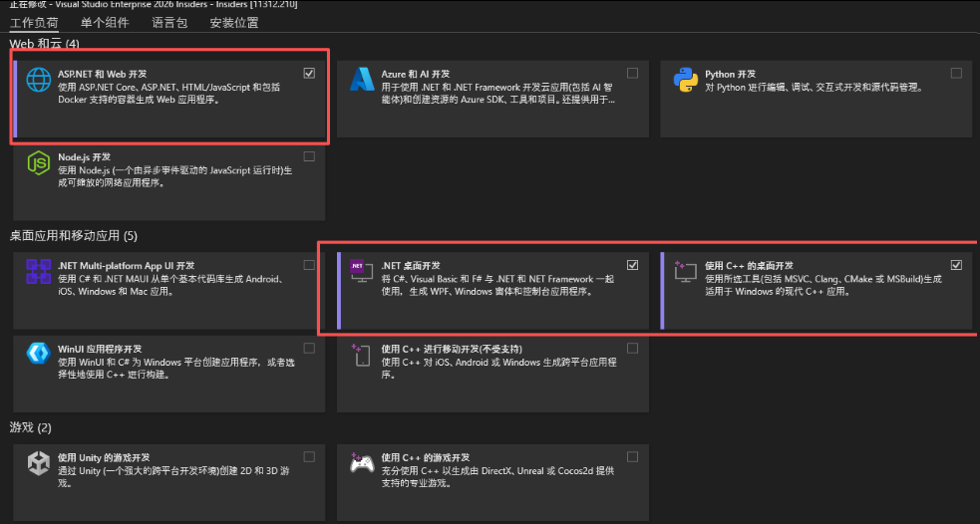Screen dimensions: 980x524
Task: Click the Azure workload logo icon
Action: point(362,80)
